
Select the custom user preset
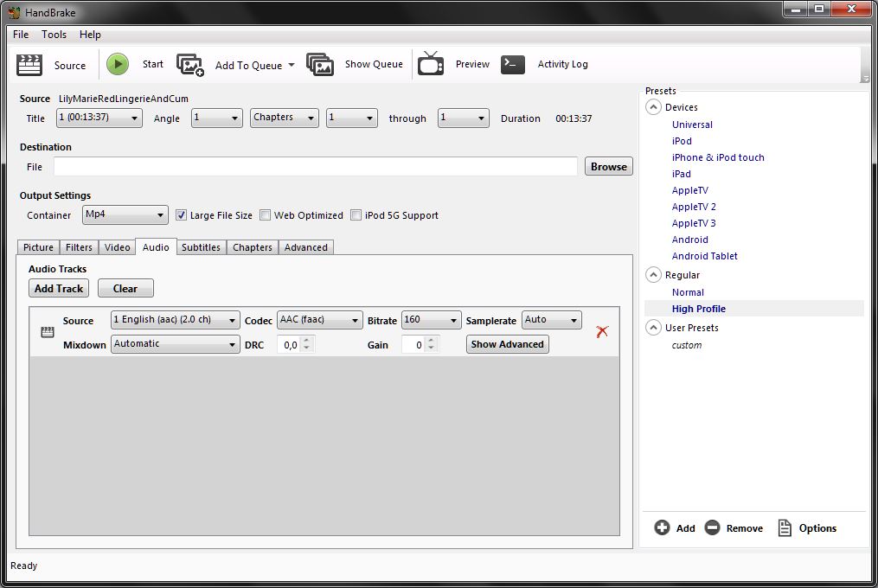687,345
